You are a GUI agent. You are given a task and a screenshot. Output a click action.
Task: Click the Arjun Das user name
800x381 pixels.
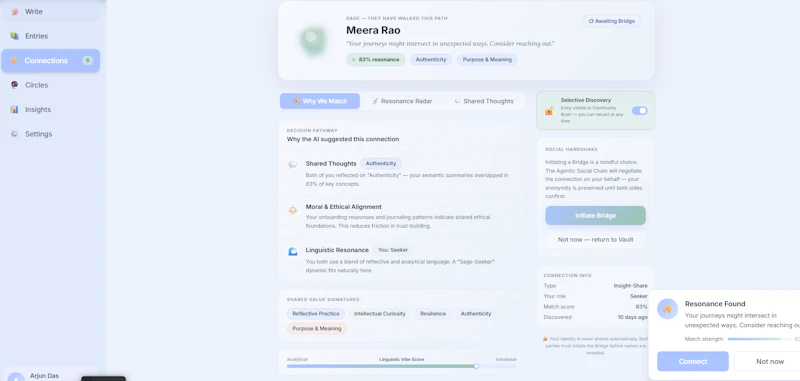(x=44, y=376)
